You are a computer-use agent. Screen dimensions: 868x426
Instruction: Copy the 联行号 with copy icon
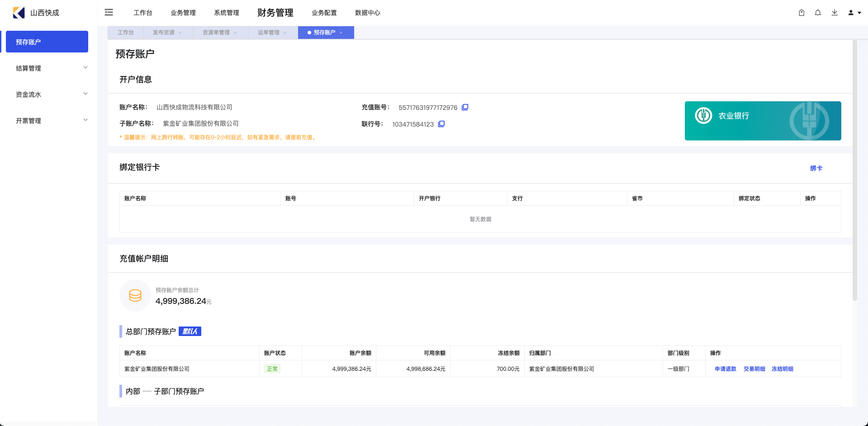(441, 124)
